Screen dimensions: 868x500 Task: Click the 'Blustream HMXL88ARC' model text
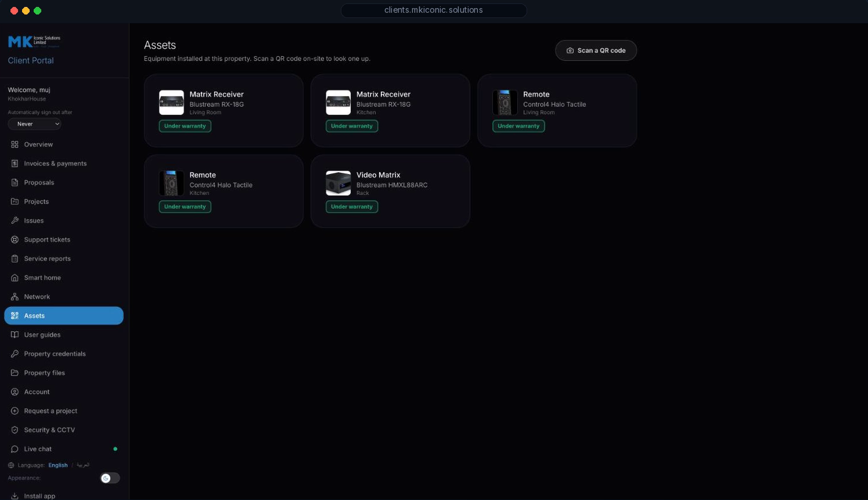[x=392, y=185]
